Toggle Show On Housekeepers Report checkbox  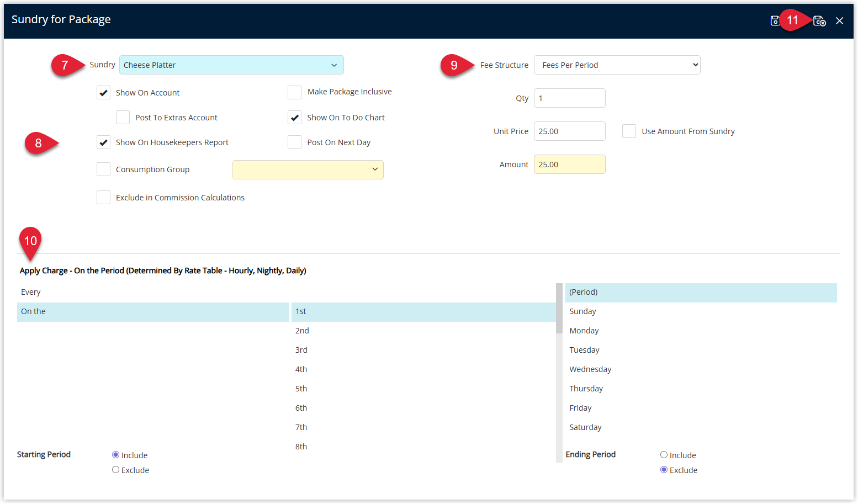click(103, 142)
